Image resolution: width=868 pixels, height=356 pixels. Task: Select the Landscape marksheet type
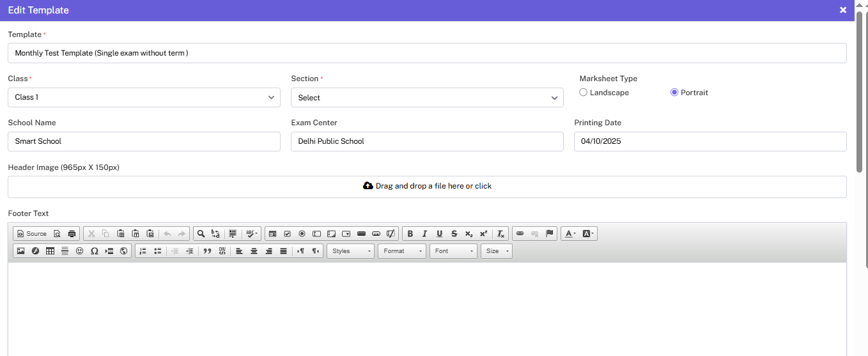click(x=584, y=93)
